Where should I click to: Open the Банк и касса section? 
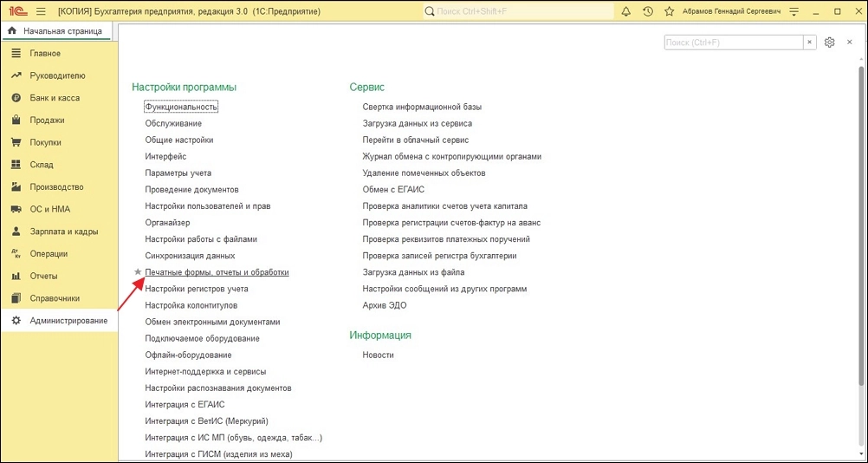click(59, 98)
